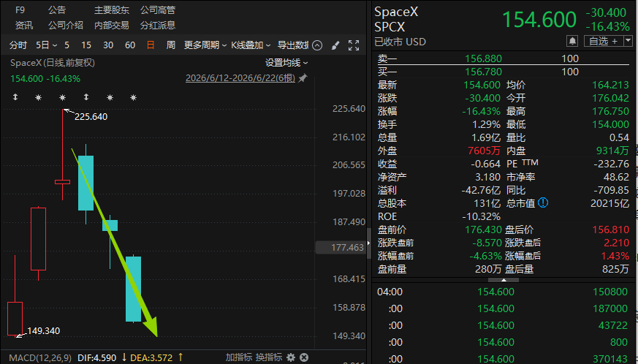Click the 卖一 price 156.880
This screenshot has width=638, height=364.
[x=483, y=58]
